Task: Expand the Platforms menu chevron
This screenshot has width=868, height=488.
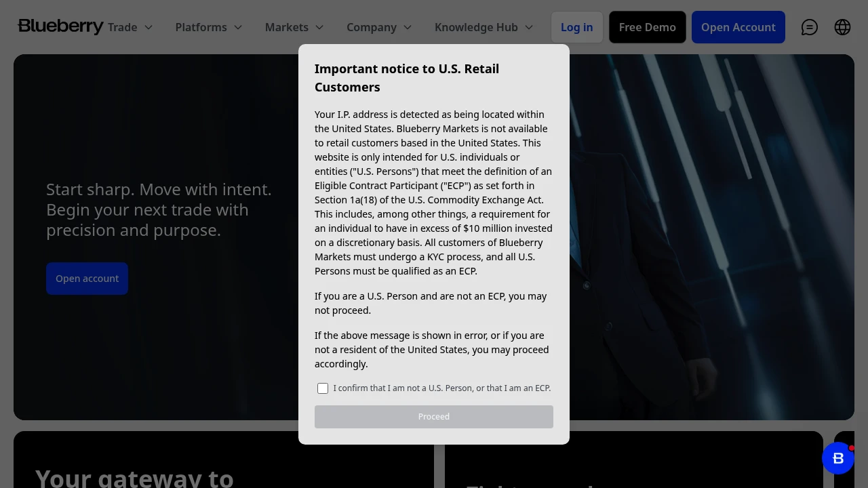Action: (238, 27)
